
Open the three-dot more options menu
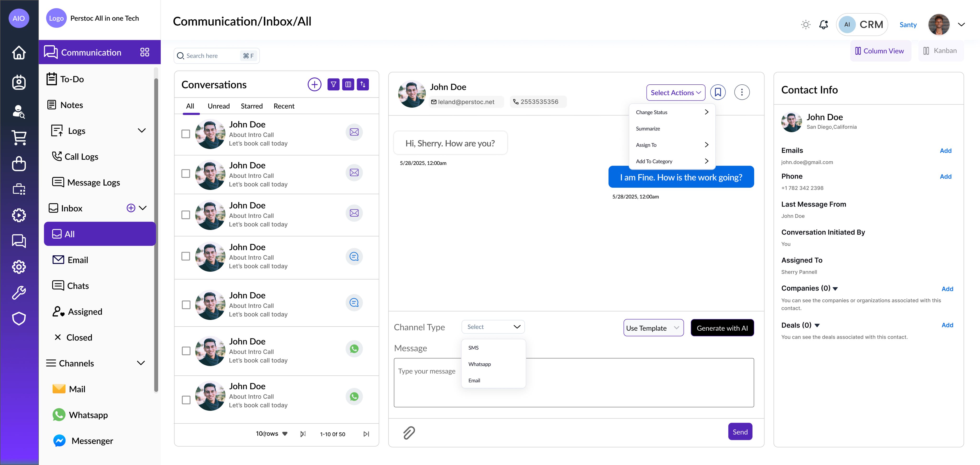(741, 92)
